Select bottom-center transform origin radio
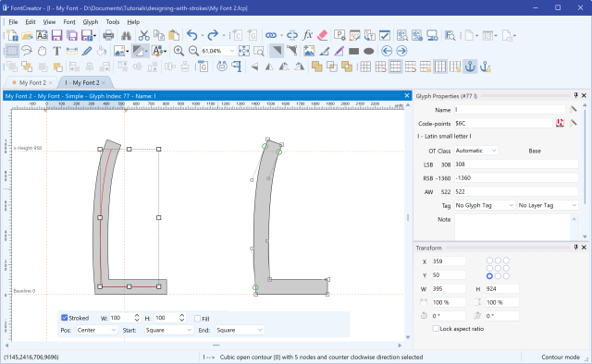Image resolution: width=592 pixels, height=364 pixels. click(x=498, y=276)
